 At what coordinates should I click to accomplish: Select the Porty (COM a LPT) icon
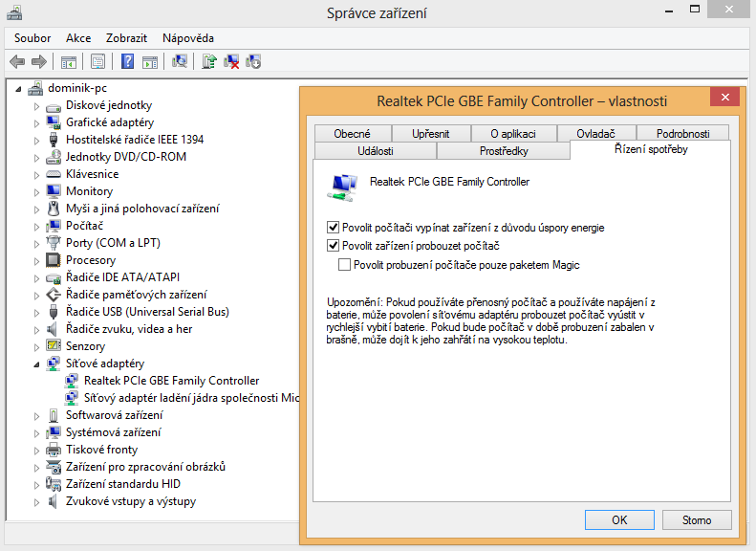click(x=54, y=243)
